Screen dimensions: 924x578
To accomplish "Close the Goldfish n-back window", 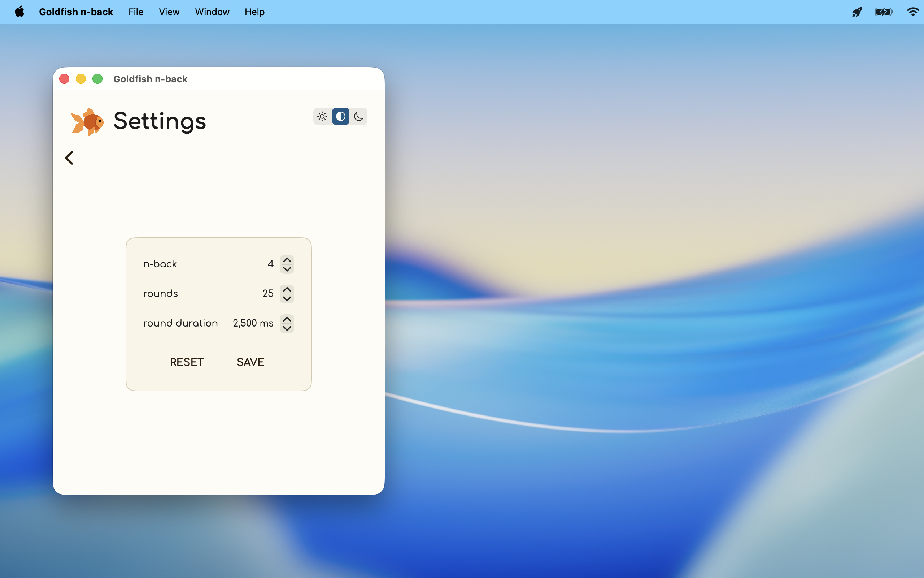I will pyautogui.click(x=64, y=79).
